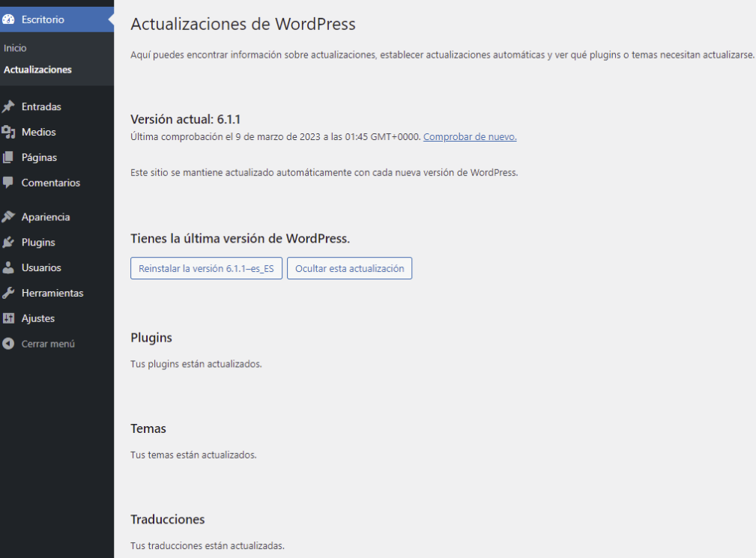The width and height of the screenshot is (756, 558).
Task: Click Reinstalar la versión 6.1.1–es_ES button
Action: (x=206, y=268)
